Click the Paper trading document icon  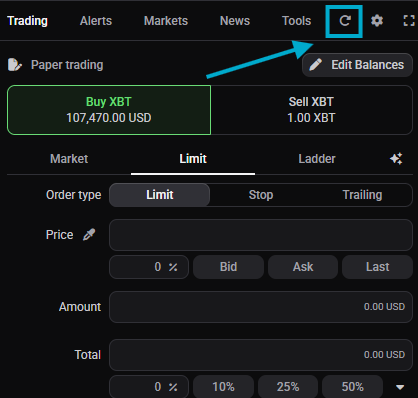click(15, 65)
